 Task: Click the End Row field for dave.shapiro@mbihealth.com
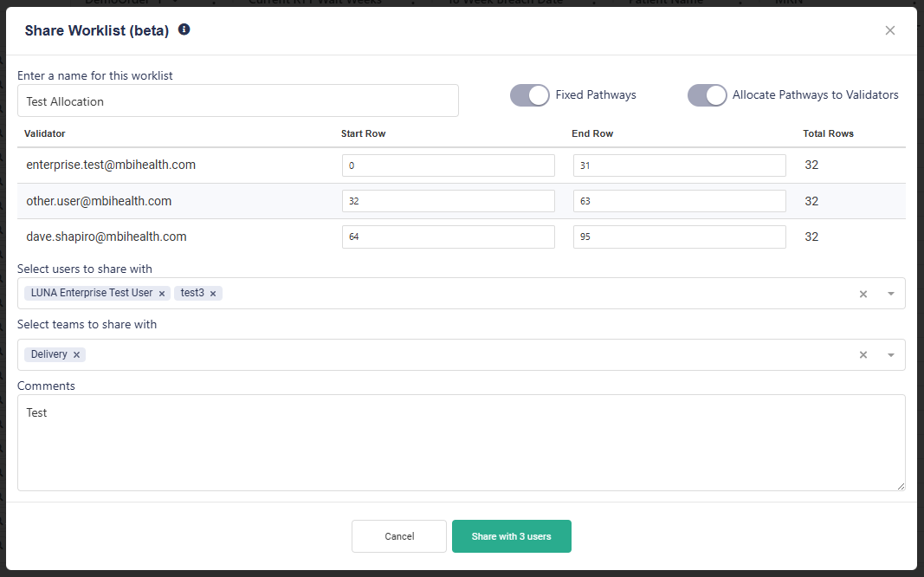click(x=679, y=236)
